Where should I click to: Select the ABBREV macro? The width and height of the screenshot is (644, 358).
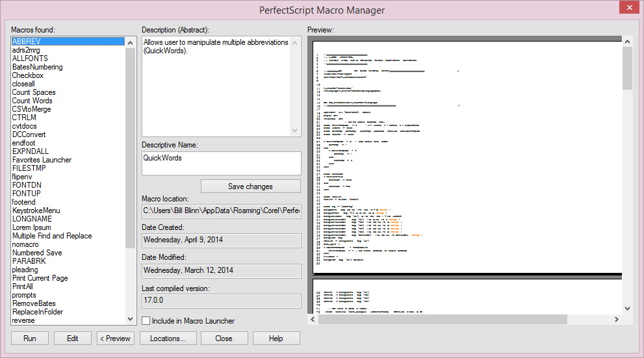[x=68, y=42]
